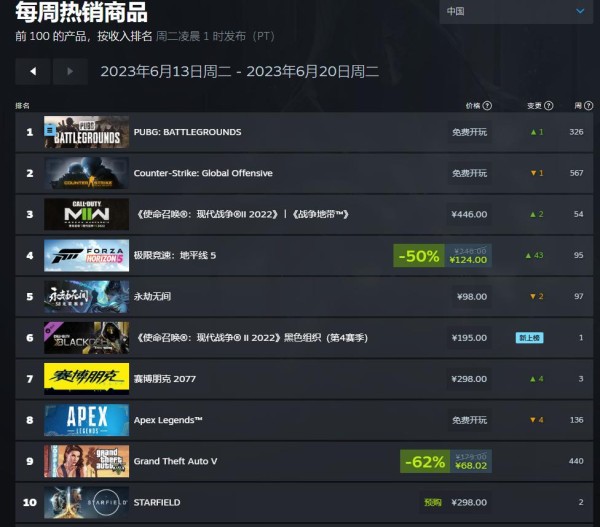
Task: Open the Cyberpunk 2077 yellow thumbnail
Action: (x=86, y=379)
